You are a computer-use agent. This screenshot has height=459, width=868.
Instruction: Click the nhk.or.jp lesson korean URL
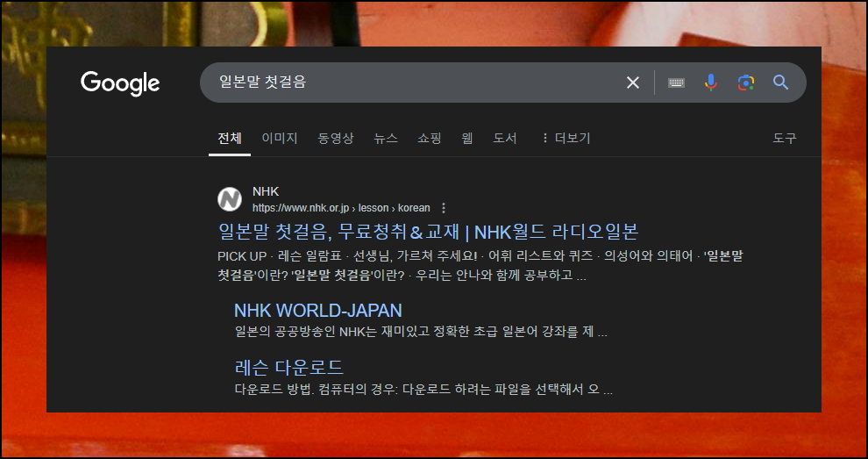341,208
